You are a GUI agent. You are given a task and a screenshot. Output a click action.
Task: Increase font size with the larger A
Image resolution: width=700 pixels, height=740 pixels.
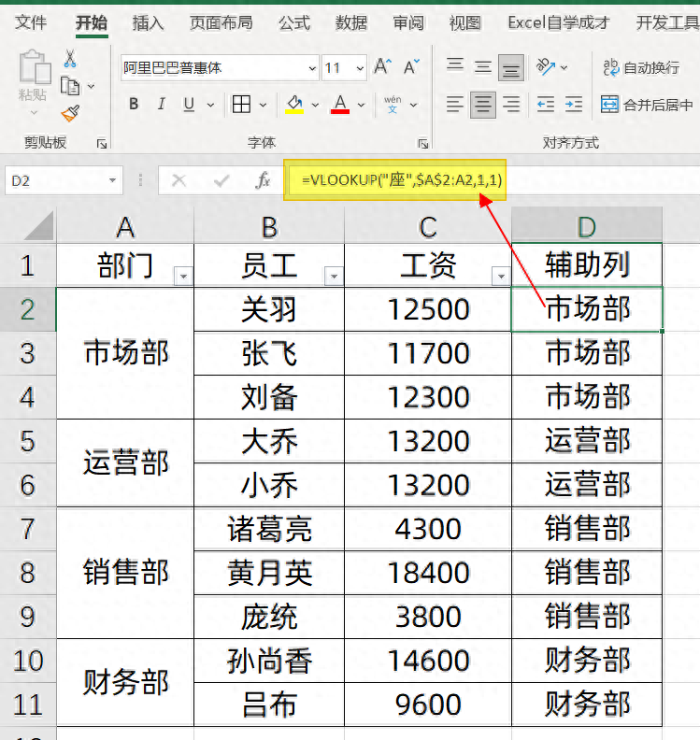pyautogui.click(x=383, y=67)
